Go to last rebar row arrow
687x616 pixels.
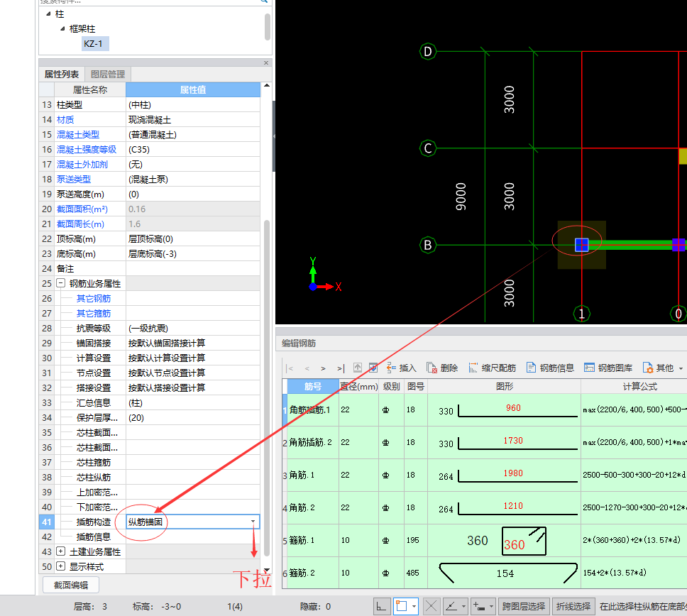coord(341,368)
